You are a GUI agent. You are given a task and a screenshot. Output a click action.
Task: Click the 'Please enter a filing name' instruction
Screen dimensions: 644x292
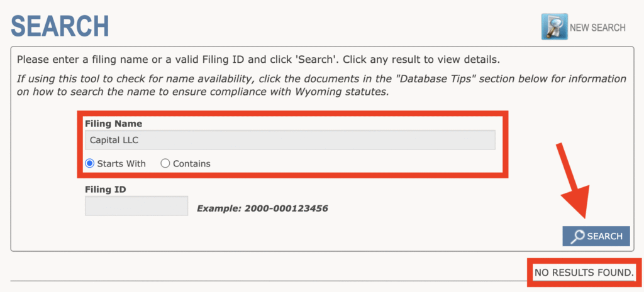258,60
